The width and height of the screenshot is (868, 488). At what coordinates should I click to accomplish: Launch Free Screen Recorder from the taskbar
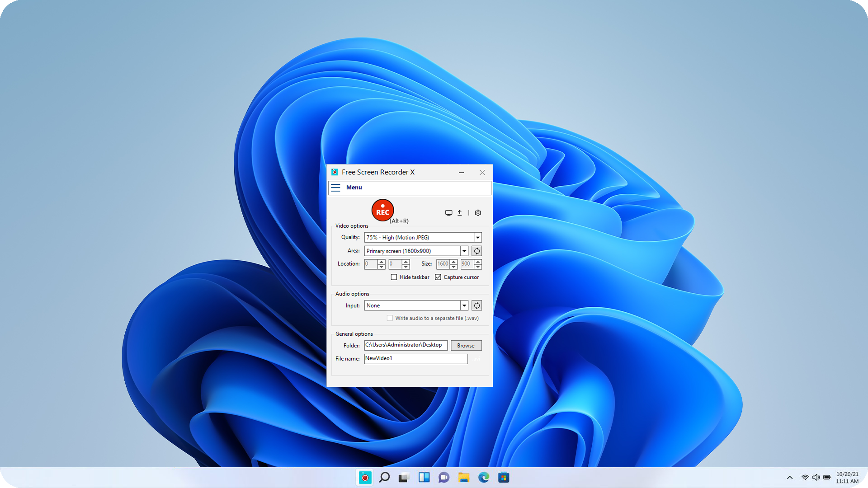(364, 477)
